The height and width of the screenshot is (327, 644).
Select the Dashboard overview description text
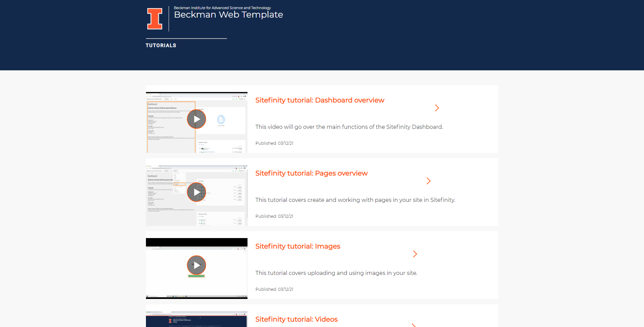pyautogui.click(x=349, y=127)
